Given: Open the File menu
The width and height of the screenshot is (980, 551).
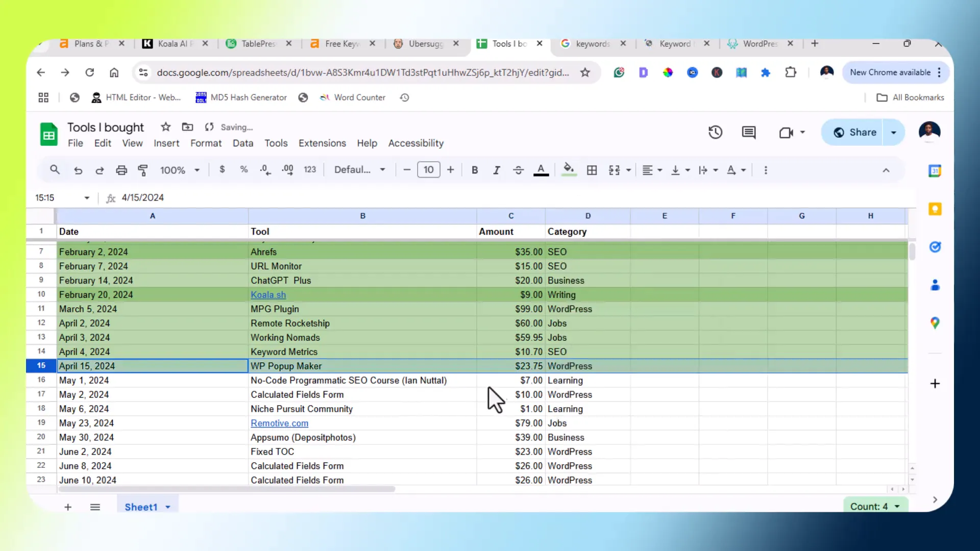Looking at the screenshot, I should (x=75, y=143).
